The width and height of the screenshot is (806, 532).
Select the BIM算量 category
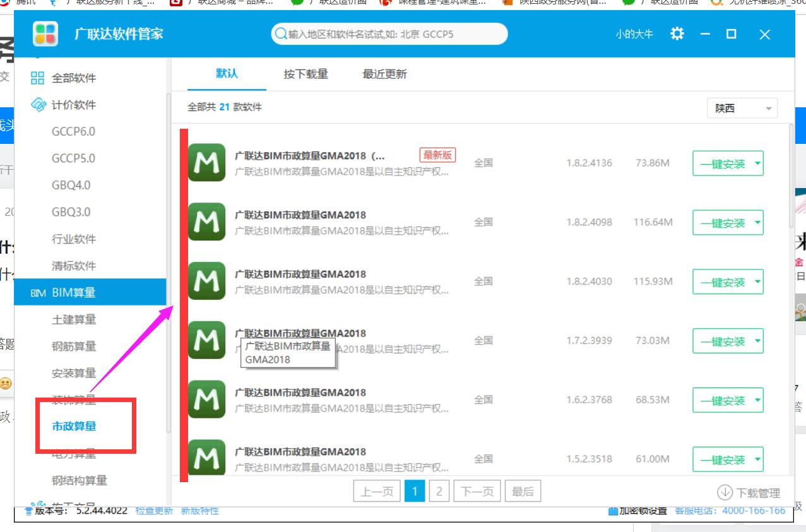90,292
